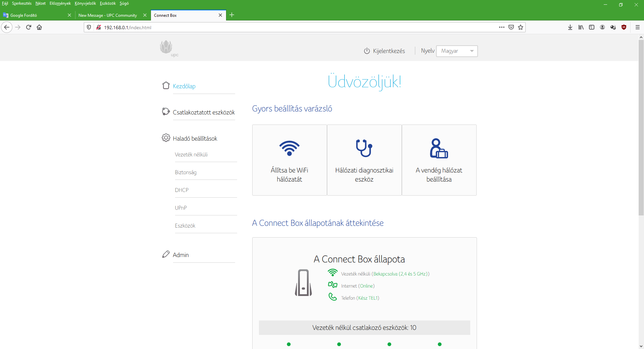Open the Nyelv language dropdown
The image size is (644, 349).
point(457,51)
